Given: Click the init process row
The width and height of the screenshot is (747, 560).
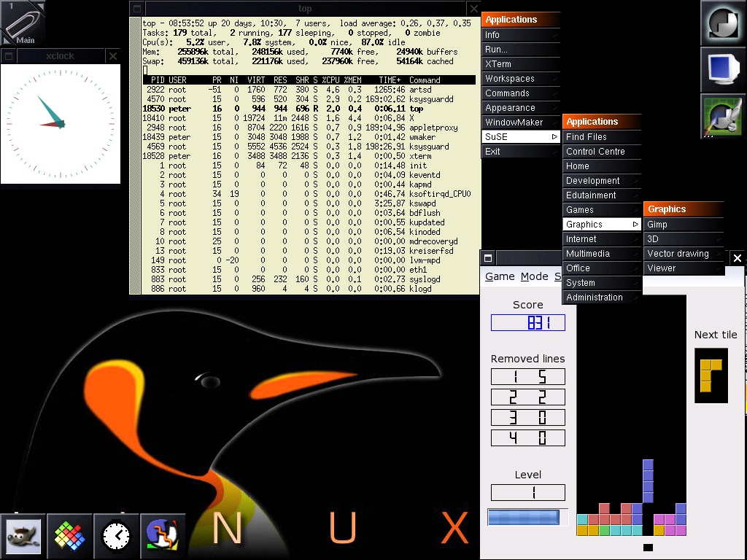Looking at the screenshot, I should coord(309,166).
